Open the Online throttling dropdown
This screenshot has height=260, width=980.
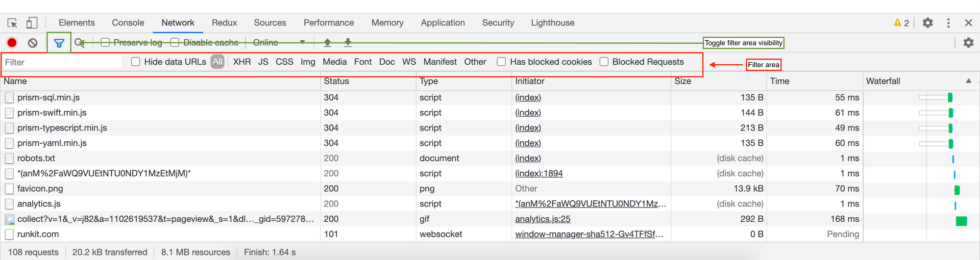279,43
